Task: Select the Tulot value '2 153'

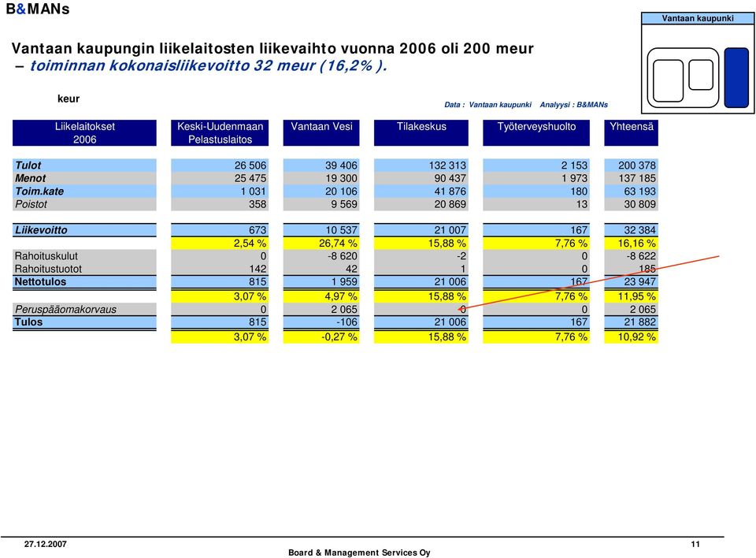Action: coord(574,165)
